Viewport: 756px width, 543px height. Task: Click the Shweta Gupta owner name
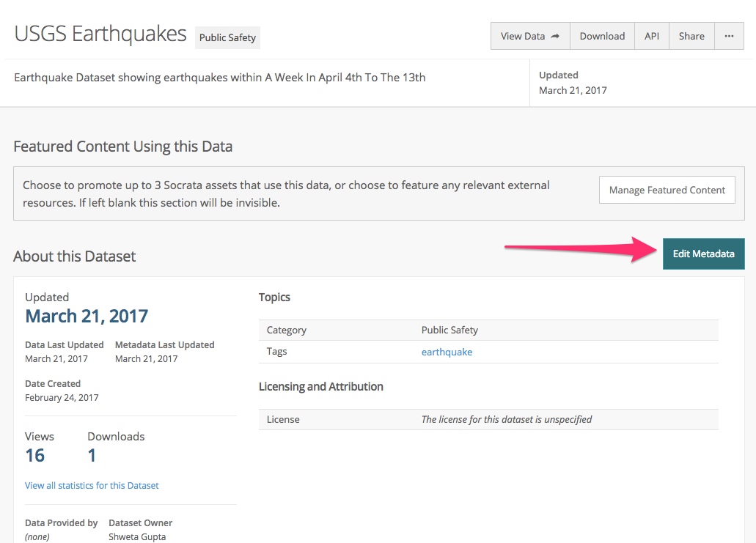coord(137,536)
